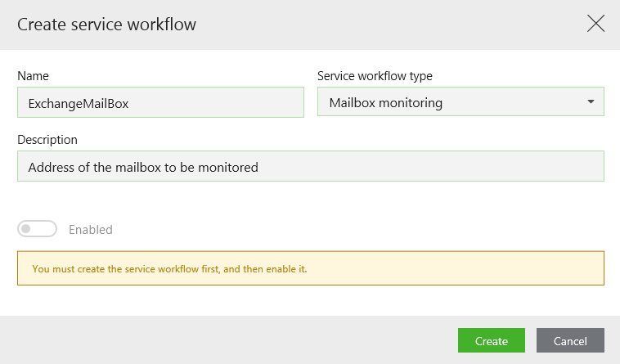620x364 pixels.
Task: Click the 'Create service workflow' dialog title
Action: point(106,25)
